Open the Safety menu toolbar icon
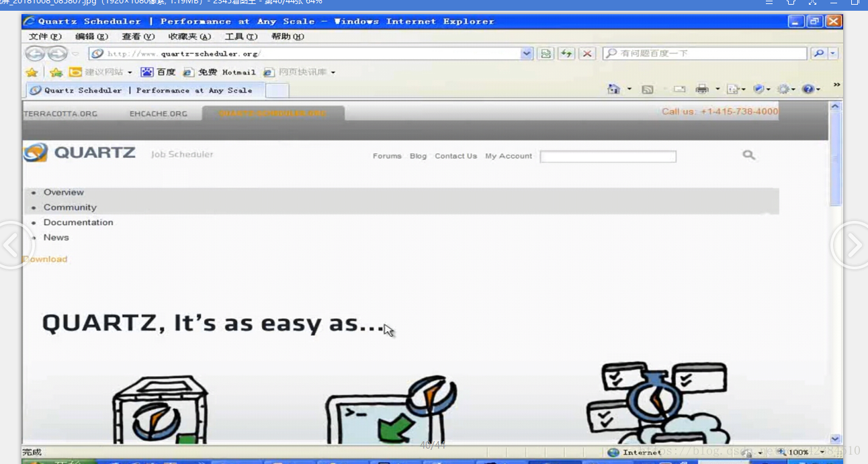868x464 pixels. (762, 89)
